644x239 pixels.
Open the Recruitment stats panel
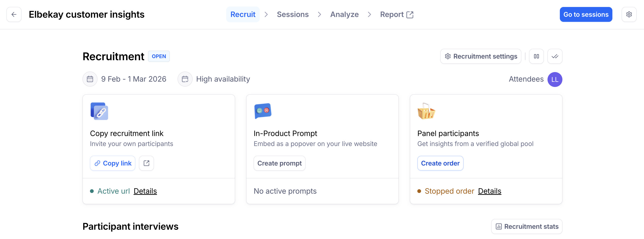(x=527, y=226)
